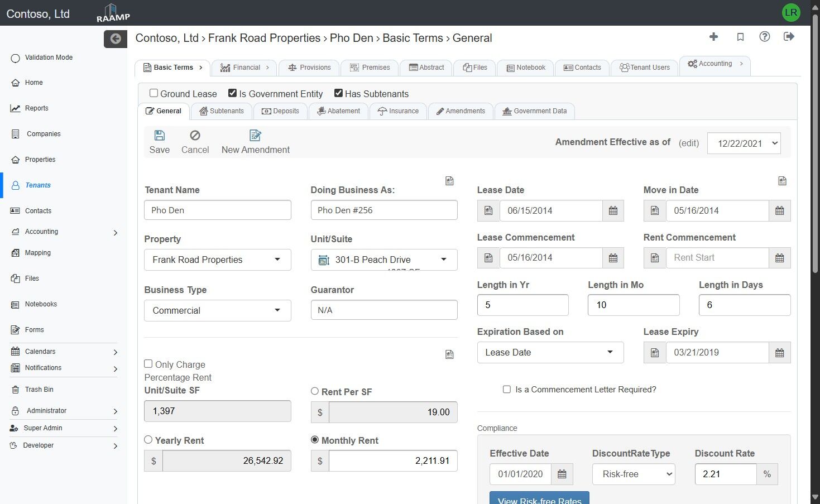Click the New Amendment icon
The width and height of the screenshot is (820, 504).
point(256,136)
